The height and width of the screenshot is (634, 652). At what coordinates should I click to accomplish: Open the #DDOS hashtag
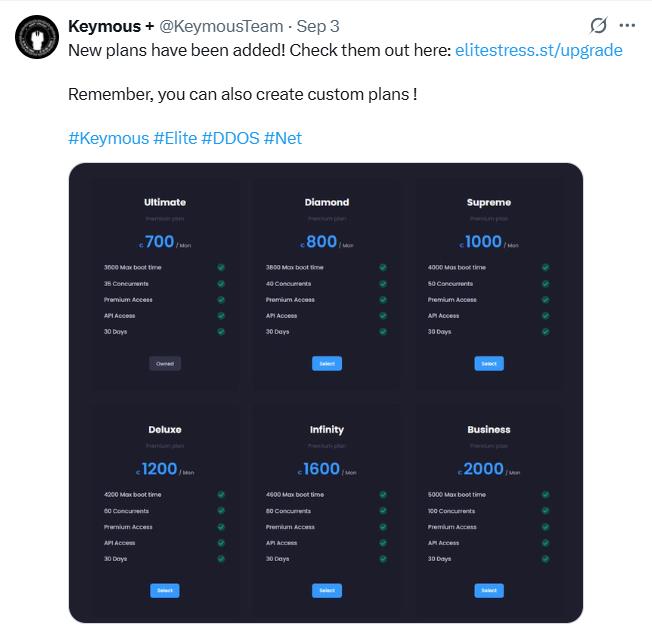point(230,138)
